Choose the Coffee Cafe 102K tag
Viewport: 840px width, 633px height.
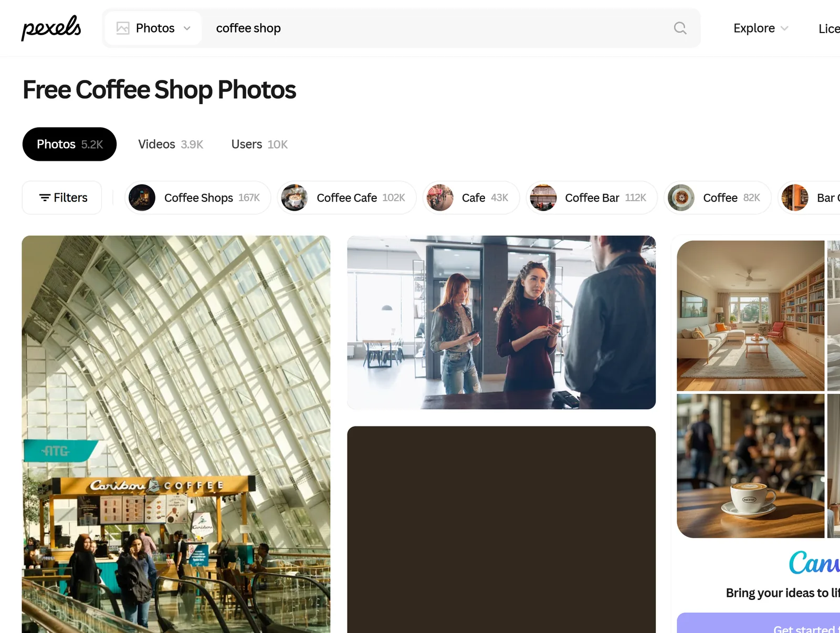pos(346,198)
